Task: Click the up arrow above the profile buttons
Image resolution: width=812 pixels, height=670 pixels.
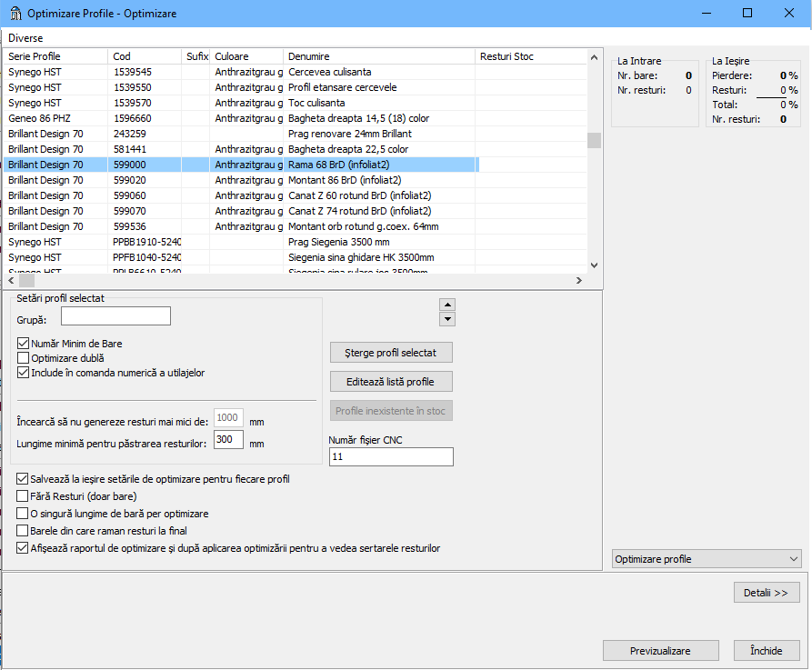Action: click(446, 305)
